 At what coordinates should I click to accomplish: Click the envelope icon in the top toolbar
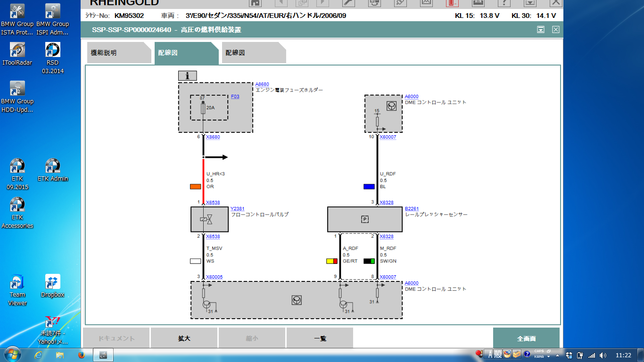tap(426, 2)
